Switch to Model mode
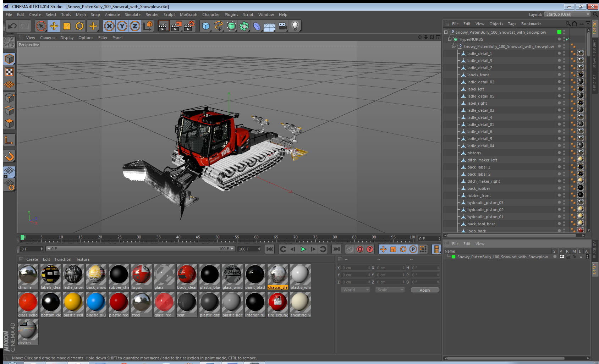599x364 pixels. tap(9, 59)
